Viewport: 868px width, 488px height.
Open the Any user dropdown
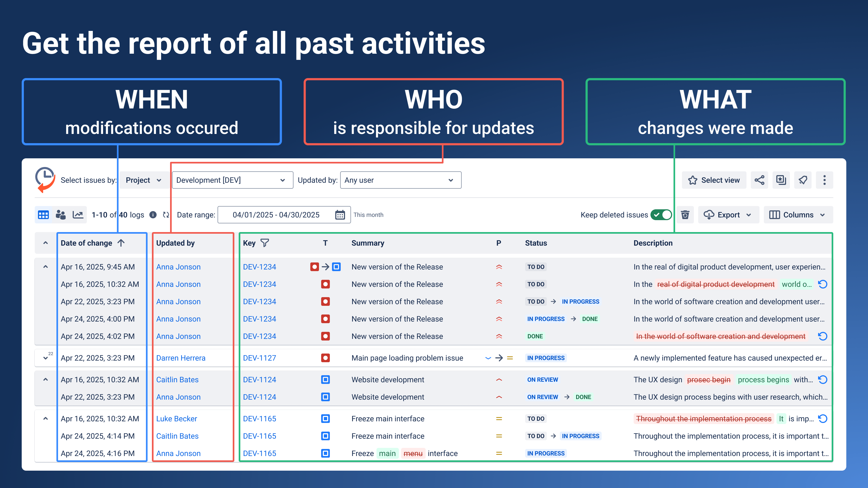click(401, 180)
